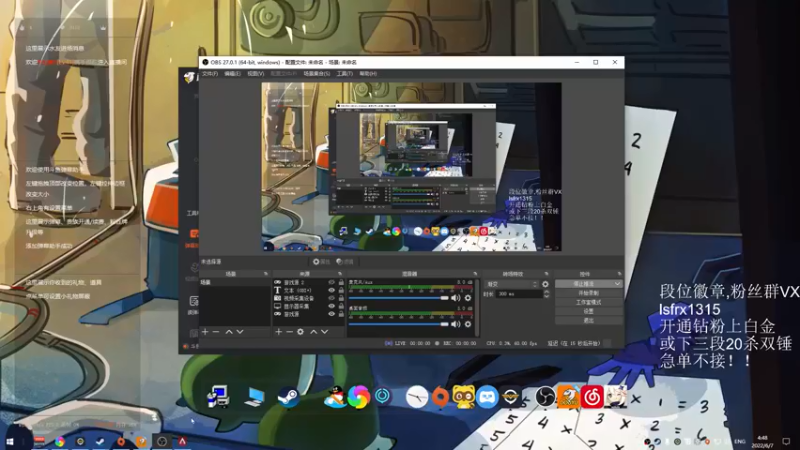800x450 pixels.
Task: Click the 退出 button in Controls
Action: point(588,320)
